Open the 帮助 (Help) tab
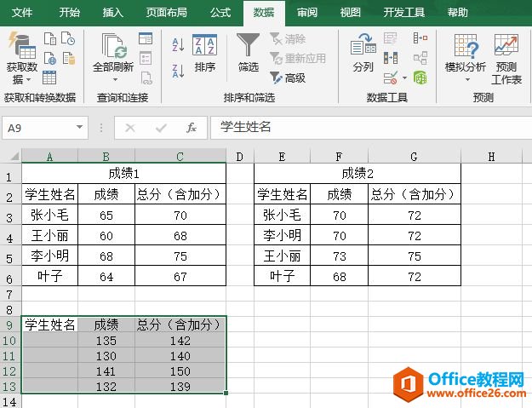The width and height of the screenshot is (532, 408). pyautogui.click(x=457, y=13)
